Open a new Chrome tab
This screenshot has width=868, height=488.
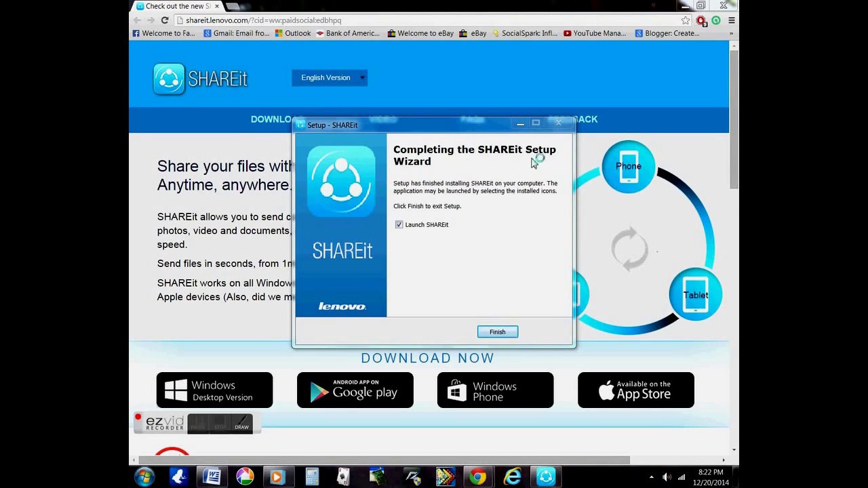[x=234, y=6]
